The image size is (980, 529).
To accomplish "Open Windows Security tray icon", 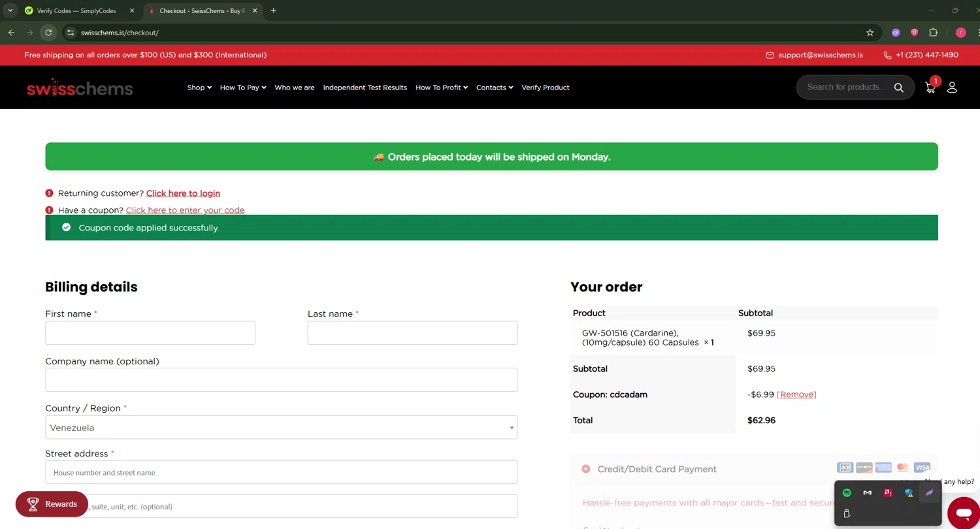I will click(x=909, y=492).
